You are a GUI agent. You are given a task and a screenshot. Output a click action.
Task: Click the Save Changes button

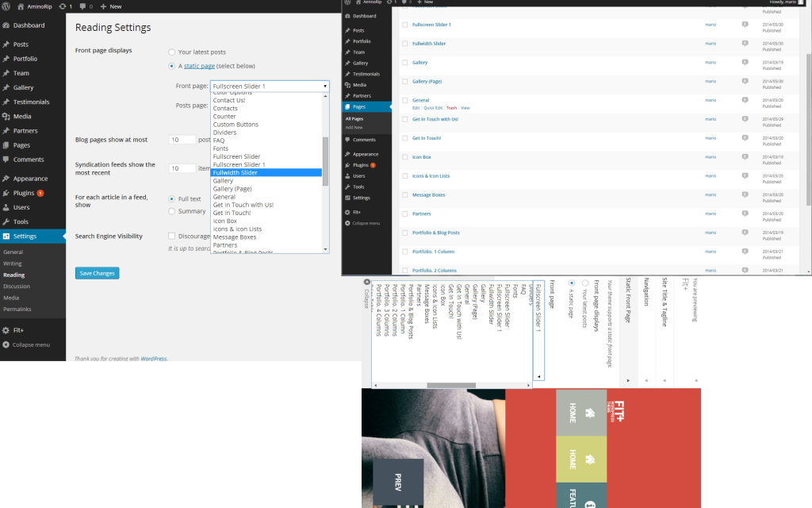(x=97, y=272)
